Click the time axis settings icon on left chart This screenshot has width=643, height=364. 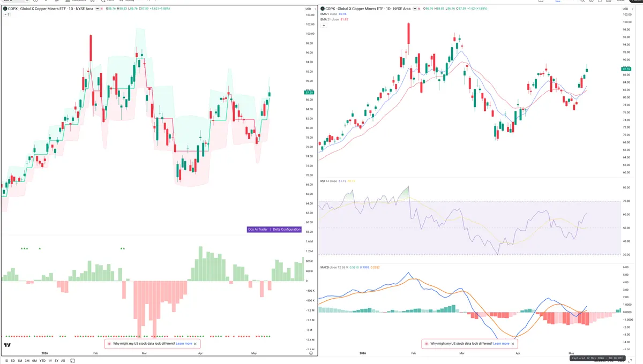[311, 353]
